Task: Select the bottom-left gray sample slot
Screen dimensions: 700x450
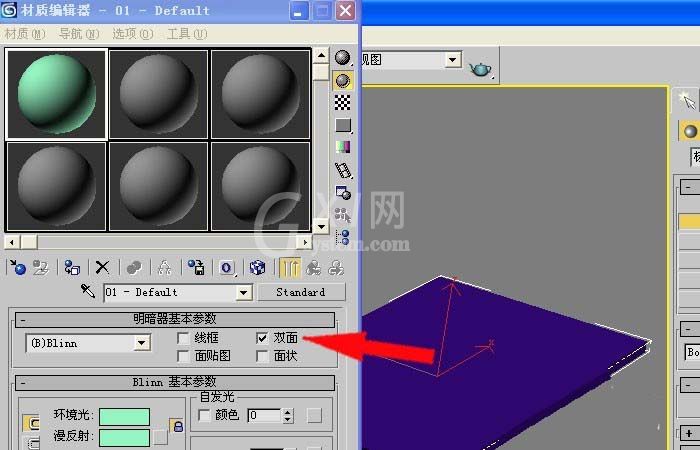Action: [56, 186]
